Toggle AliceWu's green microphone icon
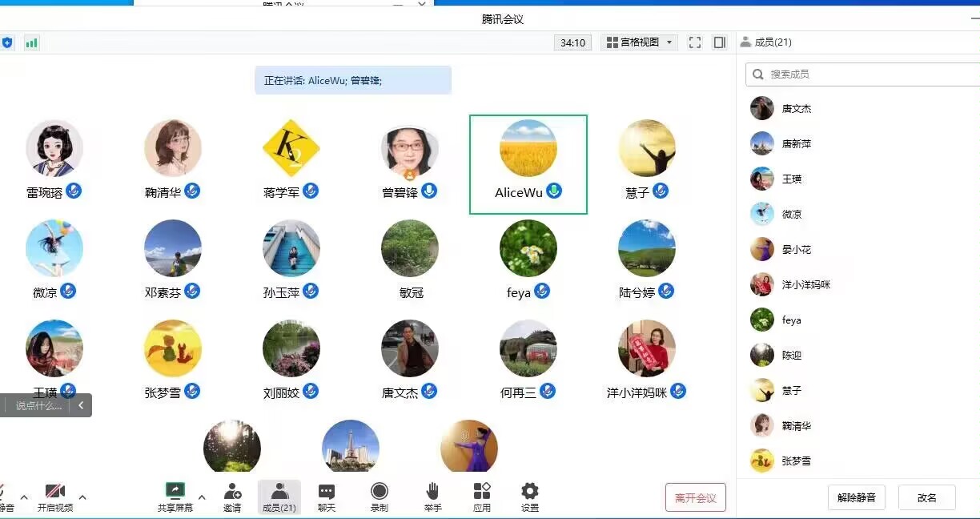This screenshot has height=519, width=980. (x=554, y=191)
